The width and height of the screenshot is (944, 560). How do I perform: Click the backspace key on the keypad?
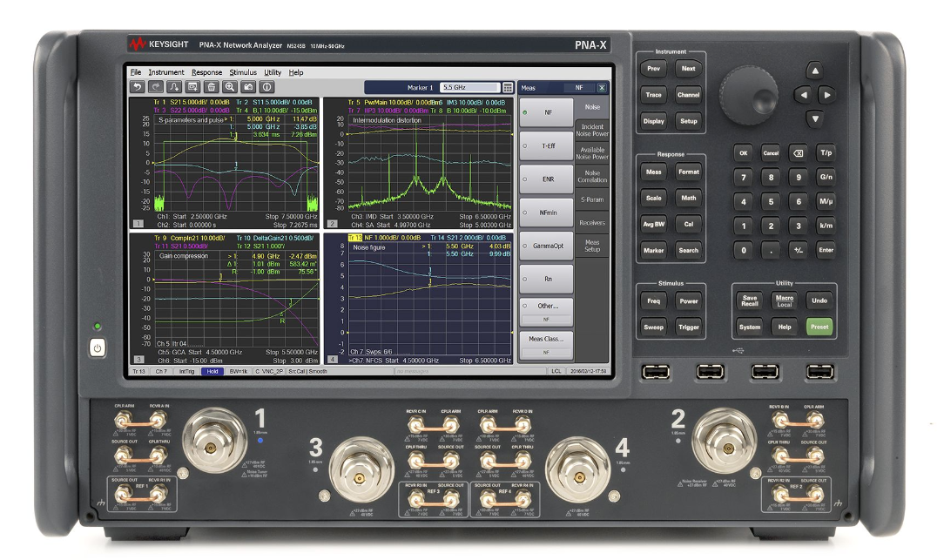799,153
